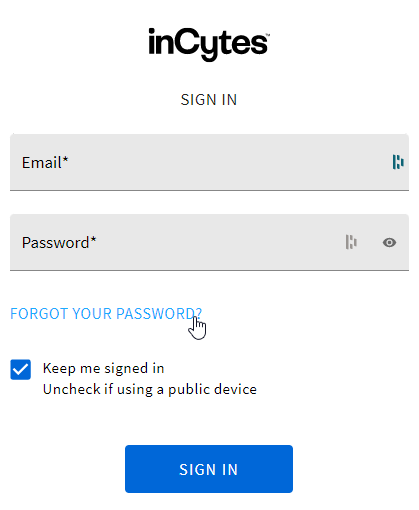Image resolution: width=419 pixels, height=510 pixels.
Task: Toggle the Keep me signed in checkbox
Action: pos(21,369)
